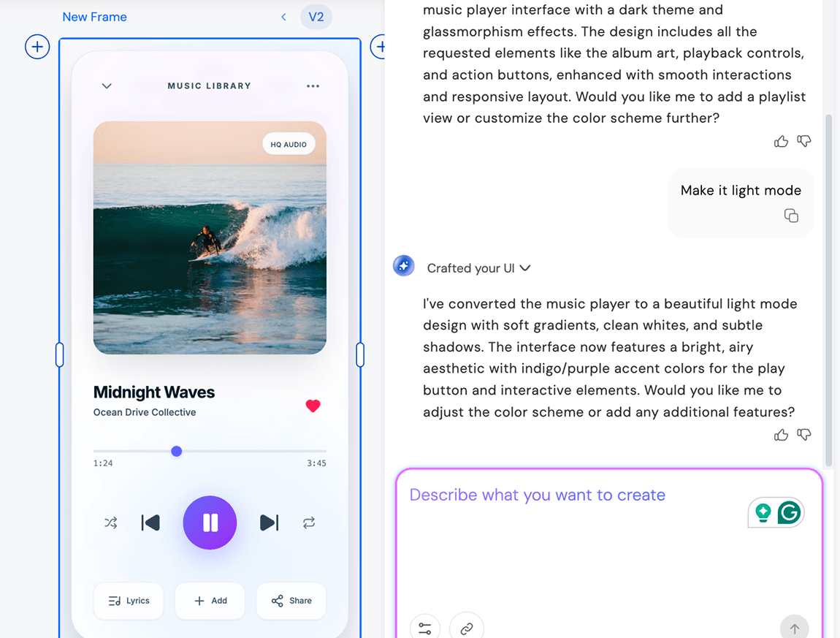Select the V2 version tab
The height and width of the screenshot is (638, 840).
[x=316, y=17]
